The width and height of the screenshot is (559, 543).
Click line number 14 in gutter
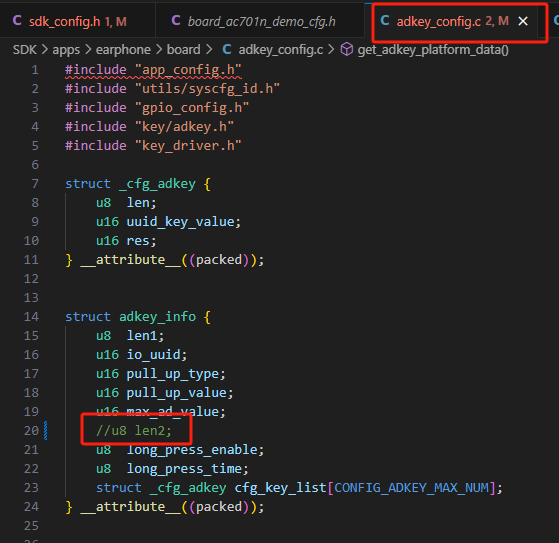pos(31,317)
